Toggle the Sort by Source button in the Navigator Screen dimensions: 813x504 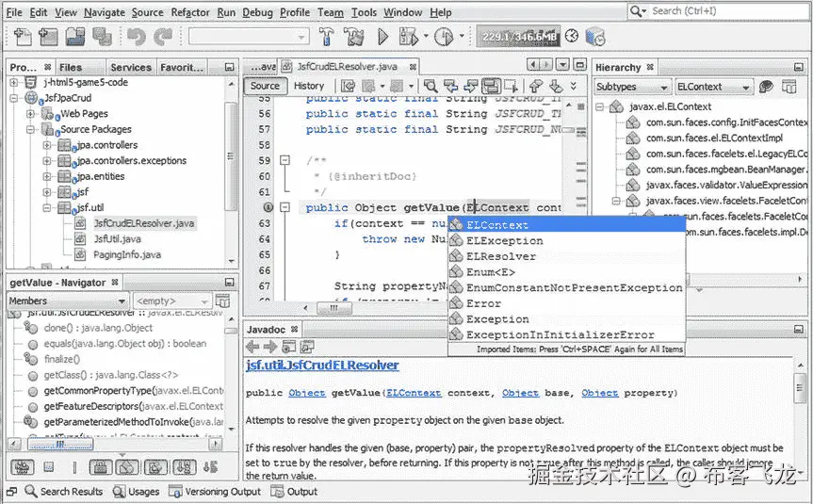pos(210,467)
